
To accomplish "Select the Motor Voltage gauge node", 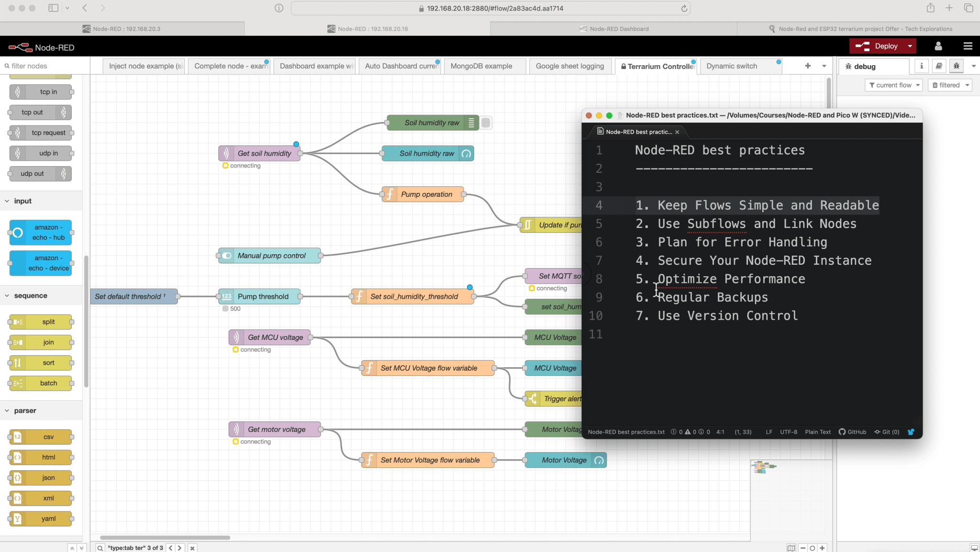I will (x=566, y=460).
